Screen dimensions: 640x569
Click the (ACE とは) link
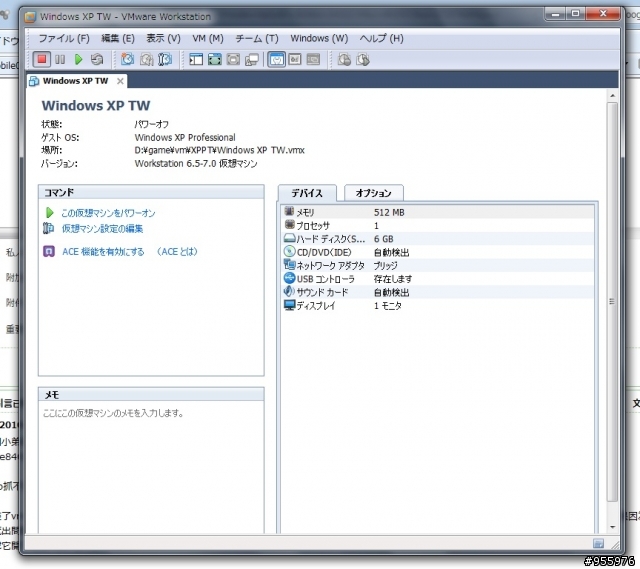point(177,252)
